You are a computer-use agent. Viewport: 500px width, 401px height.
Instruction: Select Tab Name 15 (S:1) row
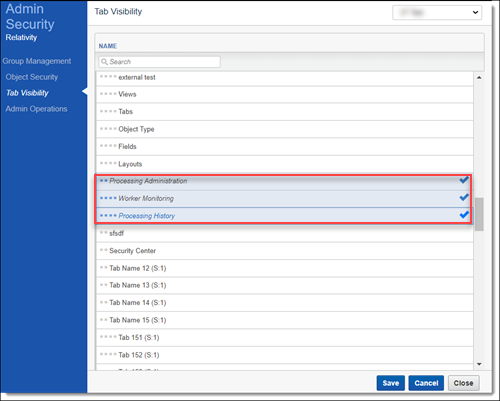point(285,320)
